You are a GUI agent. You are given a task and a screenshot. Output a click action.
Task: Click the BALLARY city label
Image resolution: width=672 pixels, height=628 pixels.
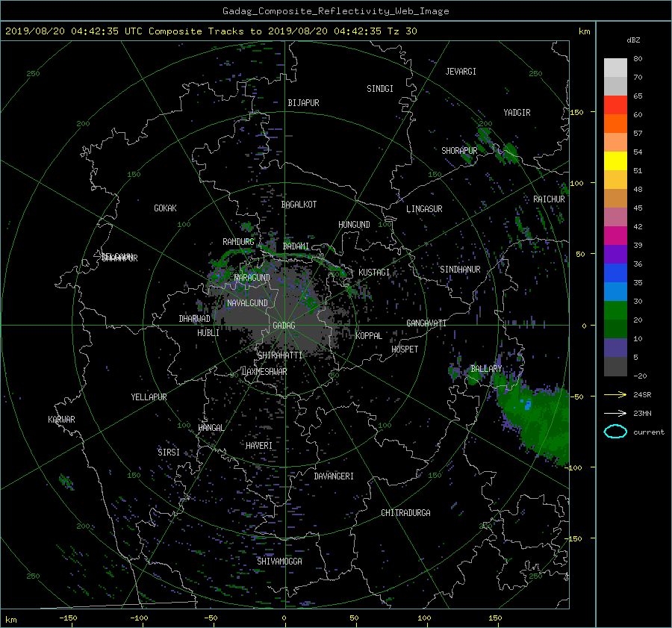coord(486,369)
